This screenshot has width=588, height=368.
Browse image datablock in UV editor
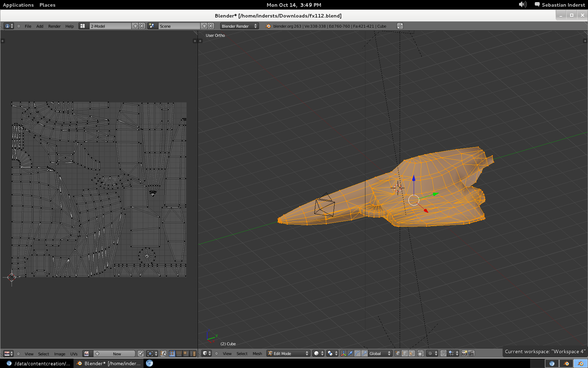[x=86, y=354]
